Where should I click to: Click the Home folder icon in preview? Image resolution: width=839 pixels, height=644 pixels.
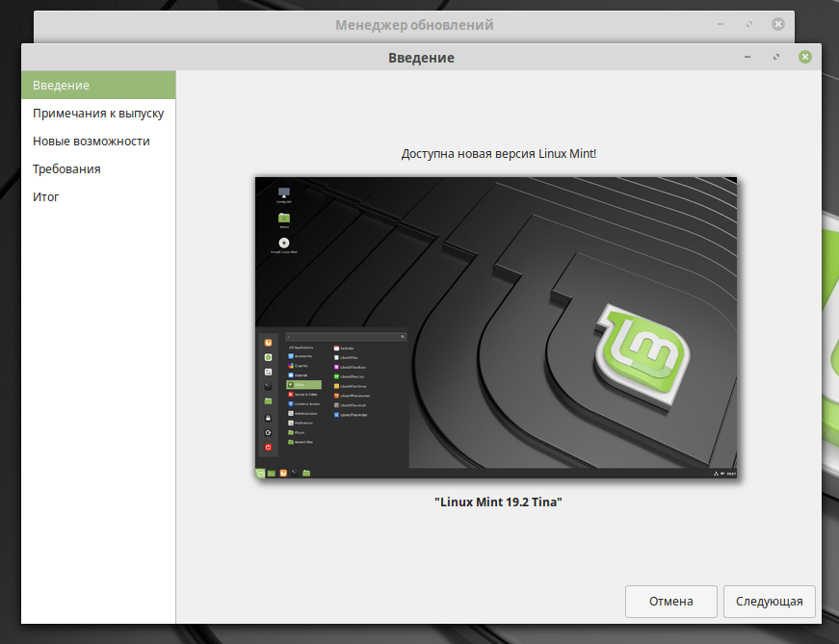(284, 219)
